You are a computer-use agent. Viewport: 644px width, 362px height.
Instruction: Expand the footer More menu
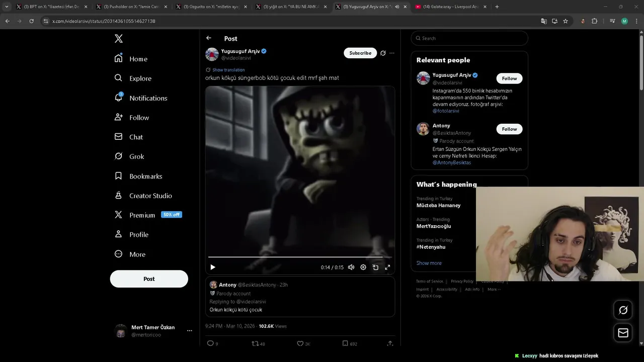tap(494, 289)
